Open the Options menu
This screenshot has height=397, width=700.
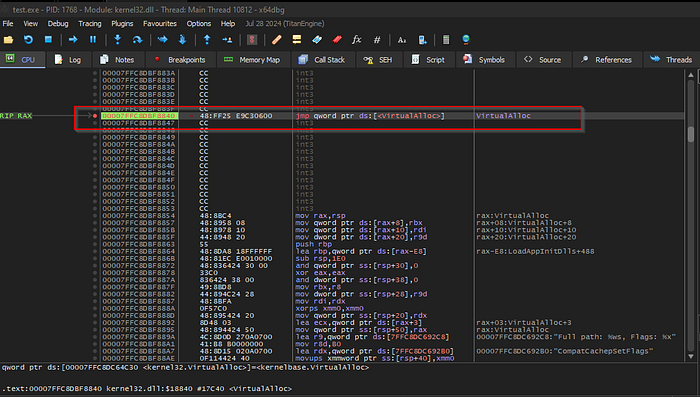click(x=199, y=24)
